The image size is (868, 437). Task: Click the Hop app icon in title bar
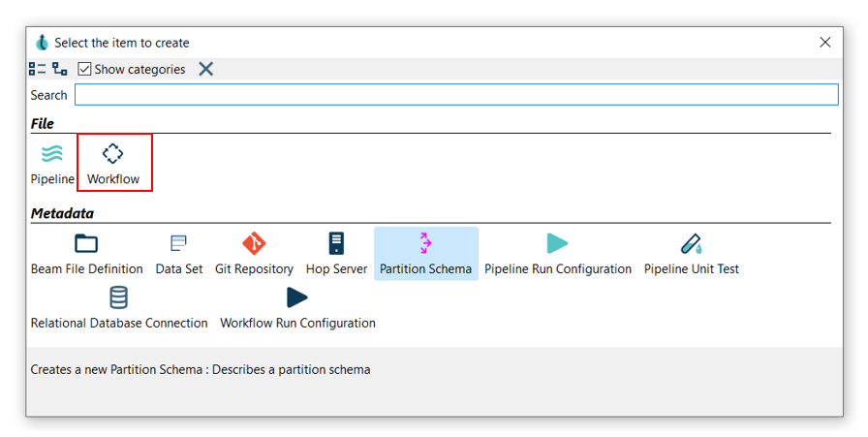[x=42, y=43]
